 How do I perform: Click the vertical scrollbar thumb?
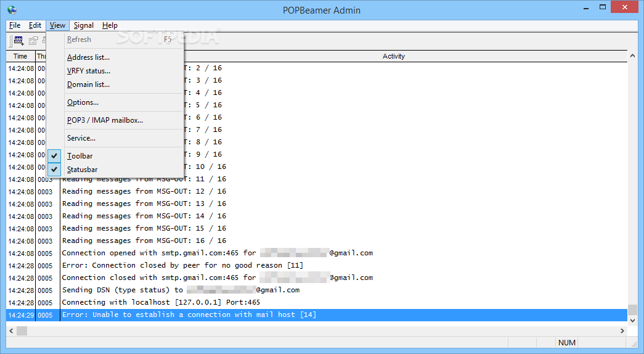(632, 309)
